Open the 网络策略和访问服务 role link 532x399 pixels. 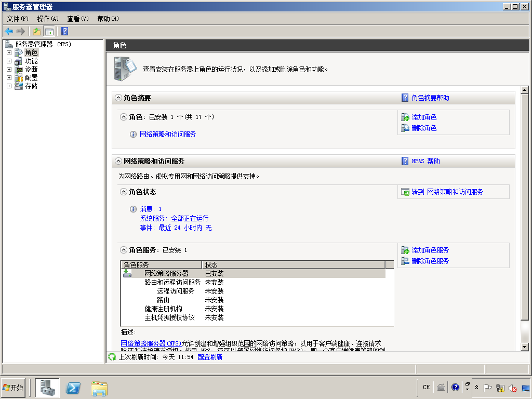(168, 134)
